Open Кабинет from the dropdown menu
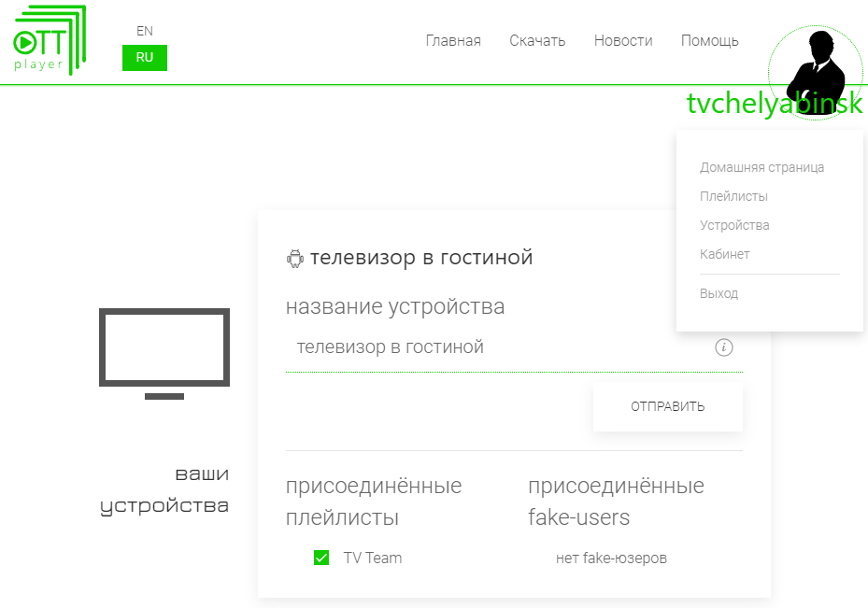Screen dimensions: 868x608 (724, 255)
